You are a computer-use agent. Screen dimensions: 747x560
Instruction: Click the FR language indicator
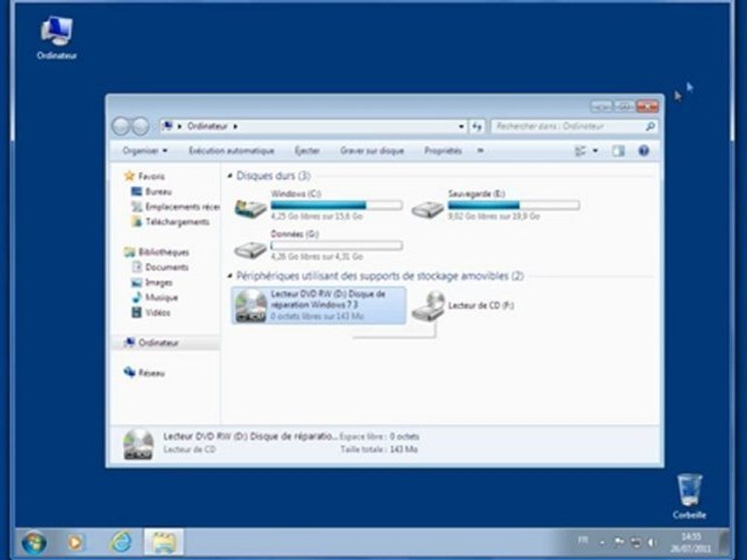pyautogui.click(x=583, y=540)
